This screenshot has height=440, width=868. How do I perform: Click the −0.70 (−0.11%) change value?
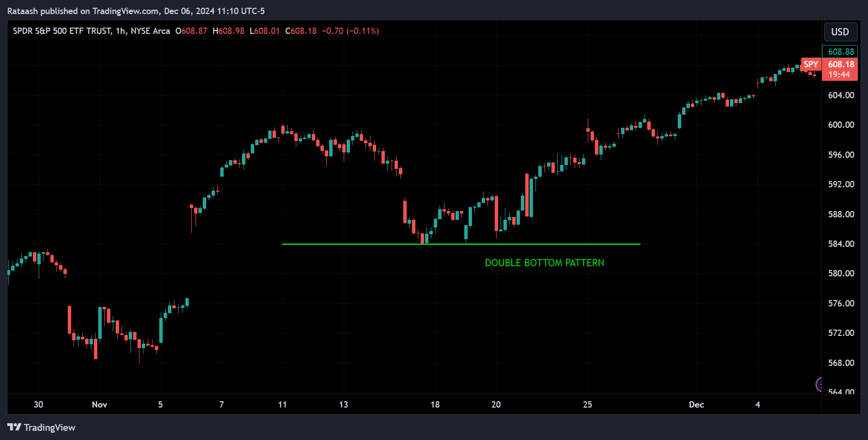(x=350, y=31)
